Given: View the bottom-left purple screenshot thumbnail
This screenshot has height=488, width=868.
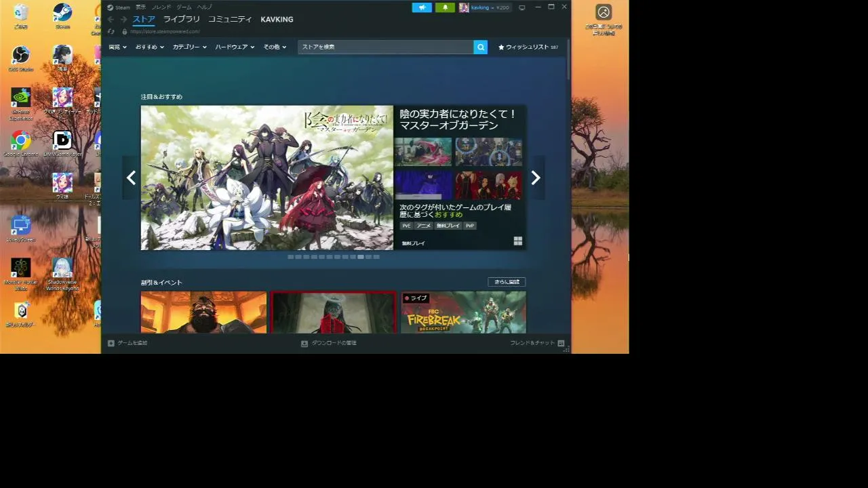Looking at the screenshot, I should (x=423, y=185).
